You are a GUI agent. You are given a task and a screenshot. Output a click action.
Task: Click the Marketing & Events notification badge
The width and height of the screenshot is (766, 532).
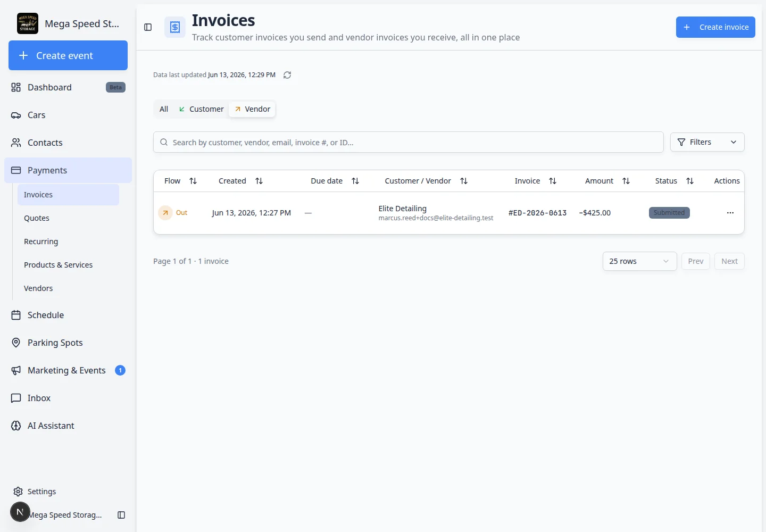point(120,370)
